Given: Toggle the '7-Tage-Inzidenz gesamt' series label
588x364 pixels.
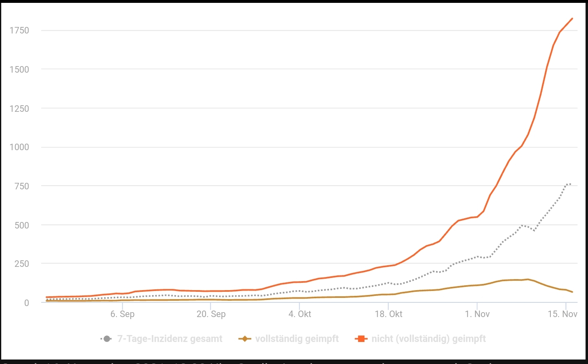Looking at the screenshot, I should (x=170, y=339).
